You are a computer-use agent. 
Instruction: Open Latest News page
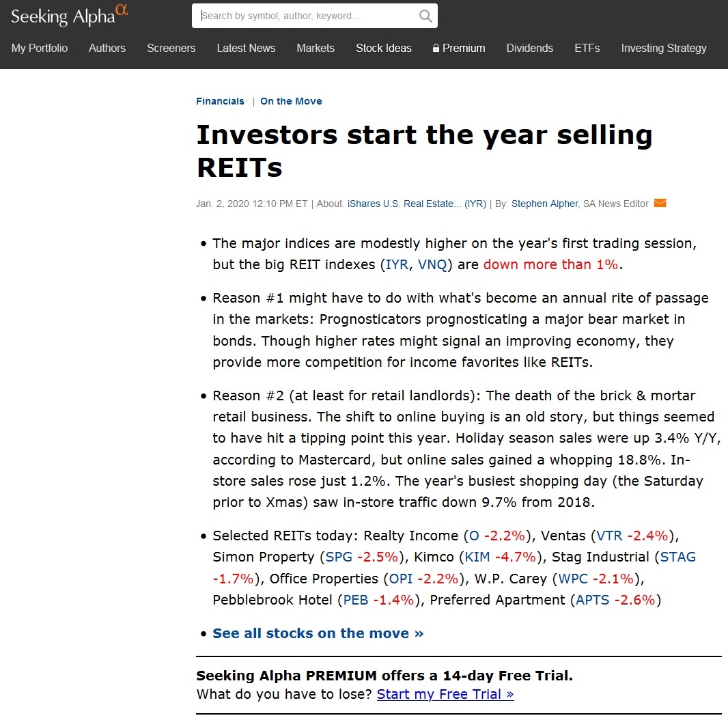click(x=246, y=49)
